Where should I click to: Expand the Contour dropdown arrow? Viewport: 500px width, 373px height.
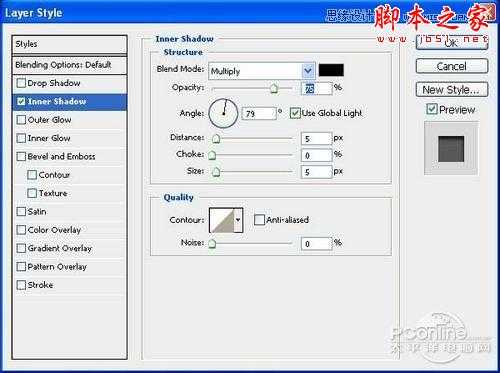coord(238,220)
